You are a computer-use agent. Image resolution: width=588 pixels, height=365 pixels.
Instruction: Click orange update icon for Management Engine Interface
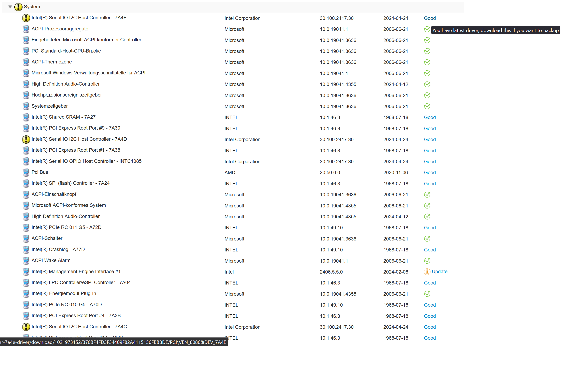[427, 272]
